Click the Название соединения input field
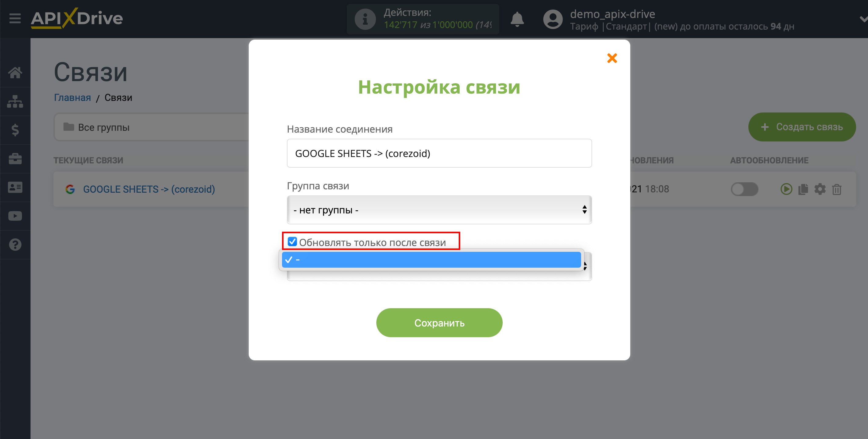Viewport: 868px width, 439px height. (439, 153)
